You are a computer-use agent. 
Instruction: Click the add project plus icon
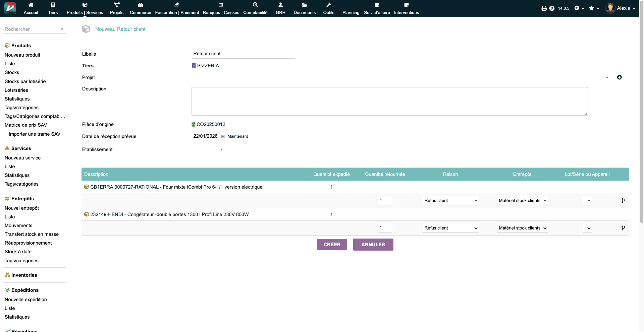[619, 77]
